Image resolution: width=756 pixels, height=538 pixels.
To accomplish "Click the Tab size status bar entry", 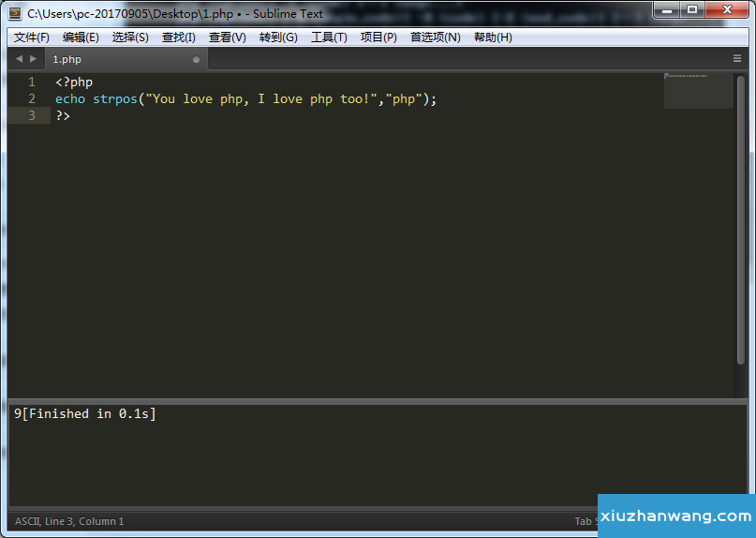I will pyautogui.click(x=586, y=521).
